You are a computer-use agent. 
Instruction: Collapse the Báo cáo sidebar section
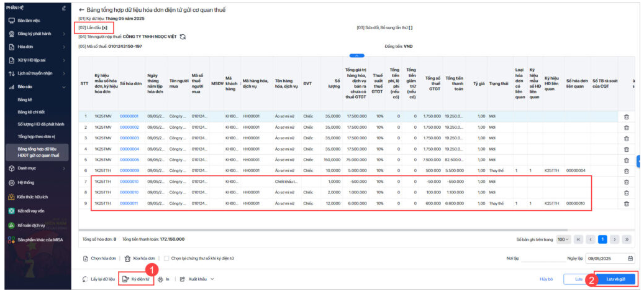coord(64,87)
